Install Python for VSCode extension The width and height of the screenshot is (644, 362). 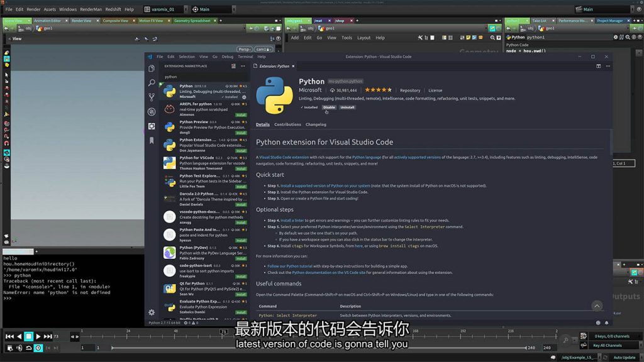pyautogui.click(x=241, y=168)
